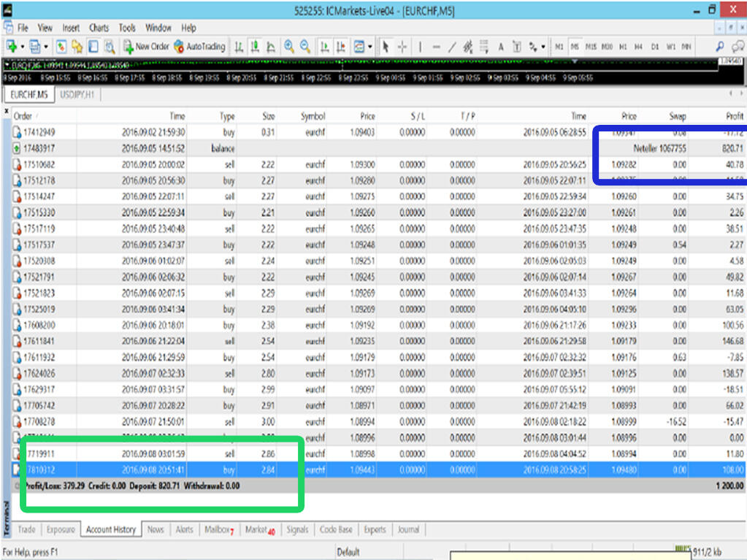Toggle the Market Watch window icon

(x=61, y=47)
